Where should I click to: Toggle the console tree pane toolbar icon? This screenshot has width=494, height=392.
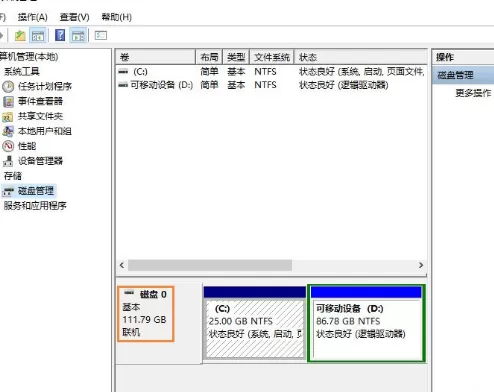[x=37, y=35]
